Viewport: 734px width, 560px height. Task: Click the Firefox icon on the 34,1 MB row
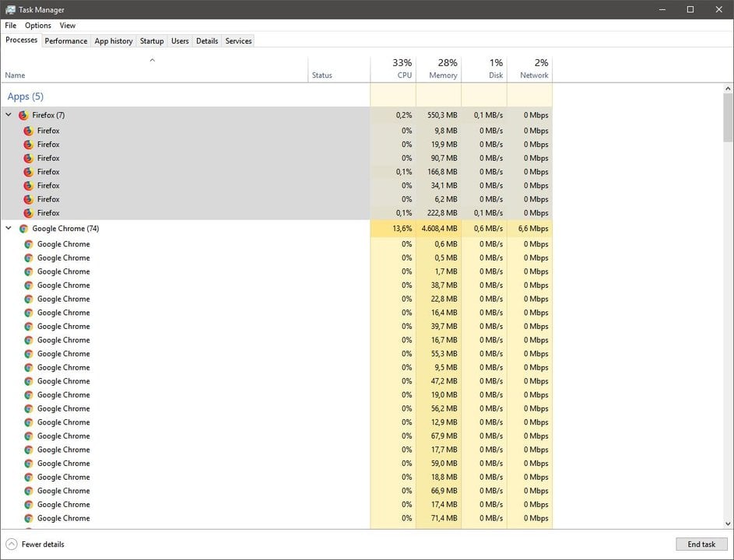pyautogui.click(x=29, y=186)
